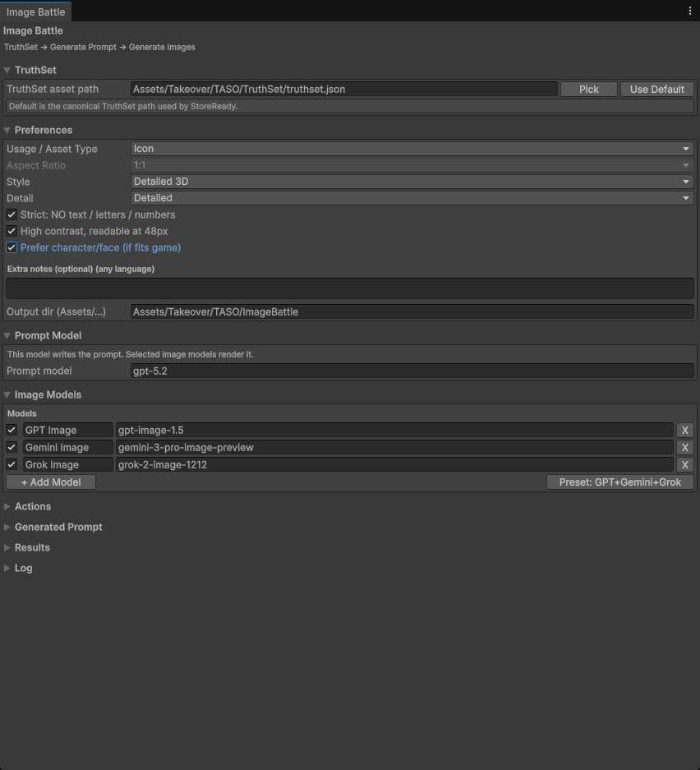
Task: Expand the Actions section
Action: tap(31, 506)
